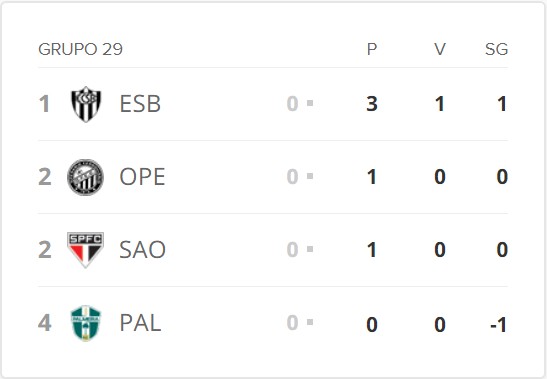Click the gray square indicator beside PAL

point(310,322)
